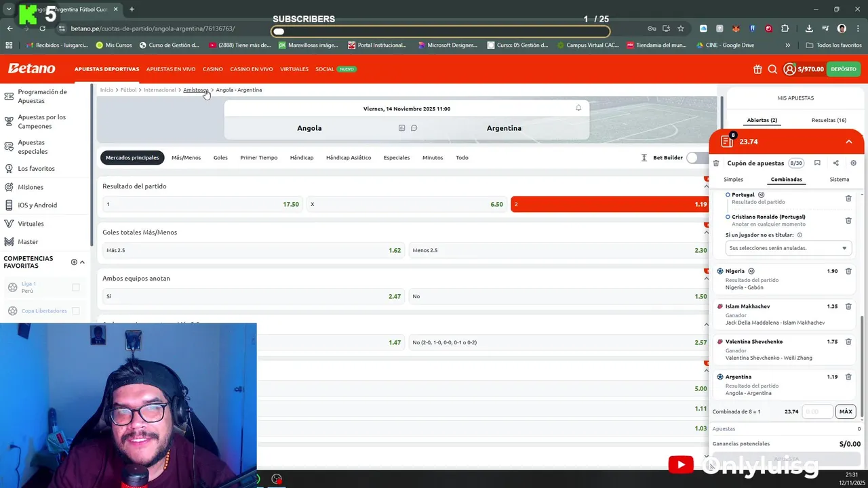Screen dimensions: 868x488
Task: Switch to 'Más/Menos' market tab
Action: pyautogui.click(x=186, y=158)
